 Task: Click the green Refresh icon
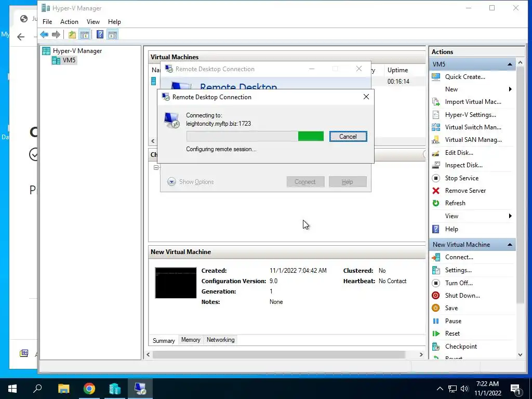pos(436,203)
